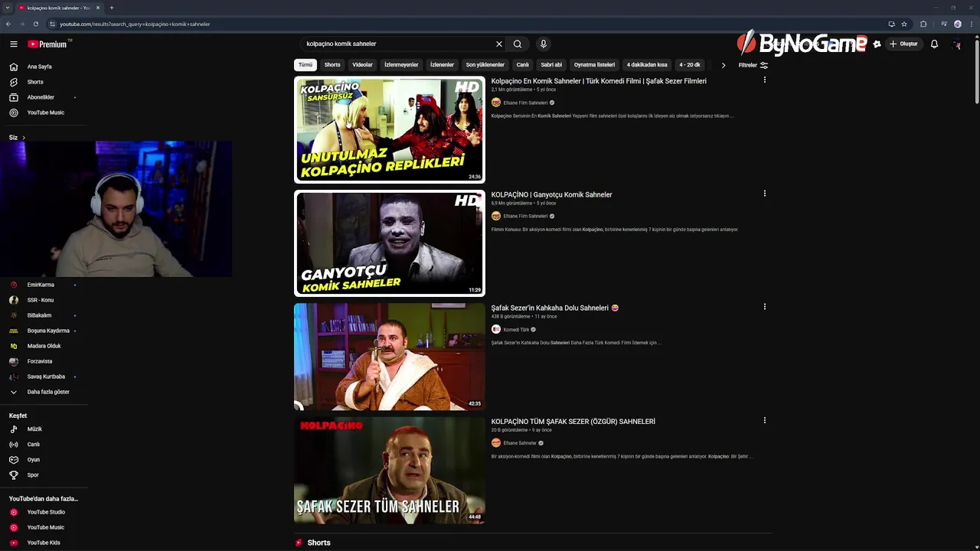Open notifications bell
Image resolution: width=980 pixels, height=551 pixels.
[934, 44]
